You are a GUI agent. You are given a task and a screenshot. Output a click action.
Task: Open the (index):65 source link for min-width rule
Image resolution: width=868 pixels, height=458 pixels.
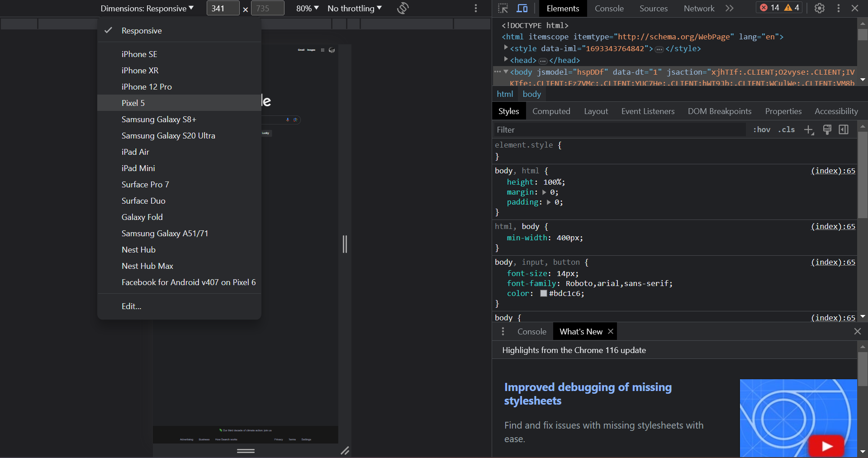pyautogui.click(x=833, y=226)
